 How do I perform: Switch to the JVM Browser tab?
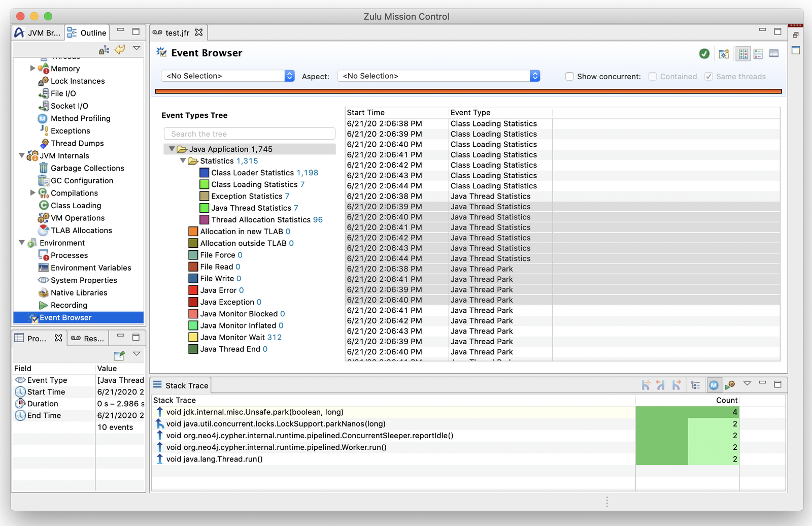tap(38, 32)
